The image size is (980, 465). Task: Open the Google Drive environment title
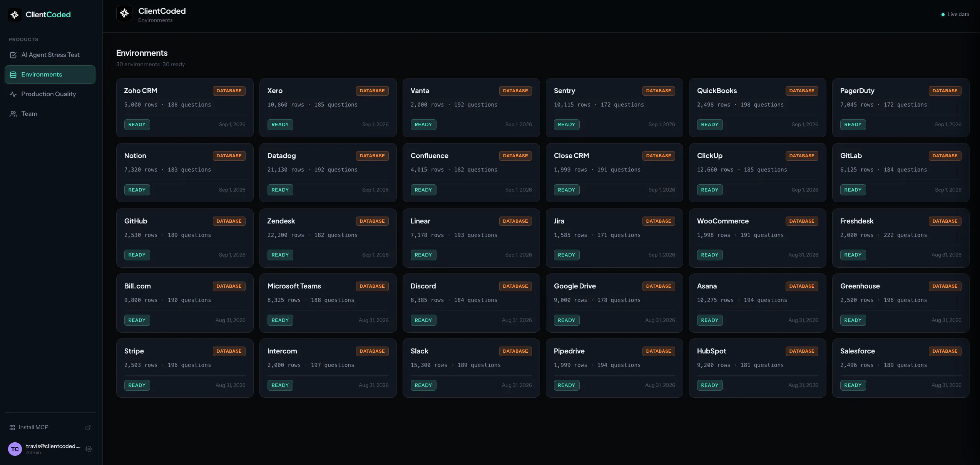pos(575,286)
